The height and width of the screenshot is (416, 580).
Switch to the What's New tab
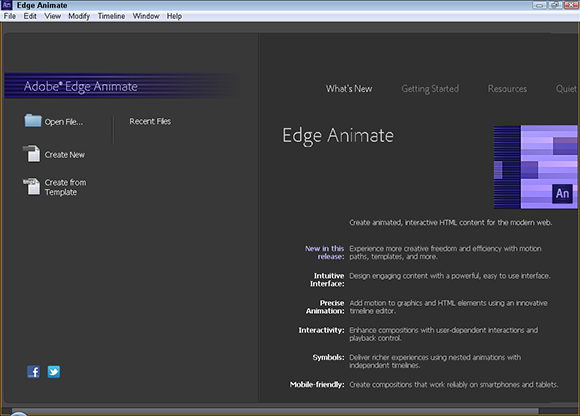coord(349,89)
